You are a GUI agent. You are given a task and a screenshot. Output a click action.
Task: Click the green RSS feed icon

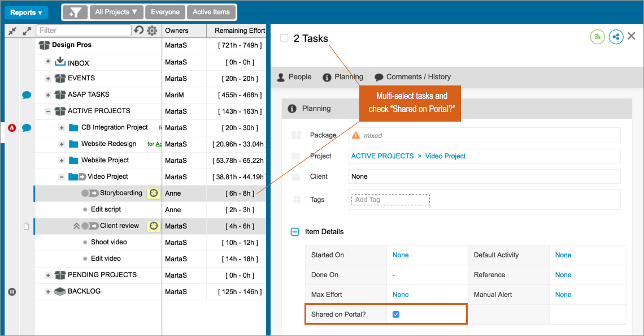tap(598, 36)
